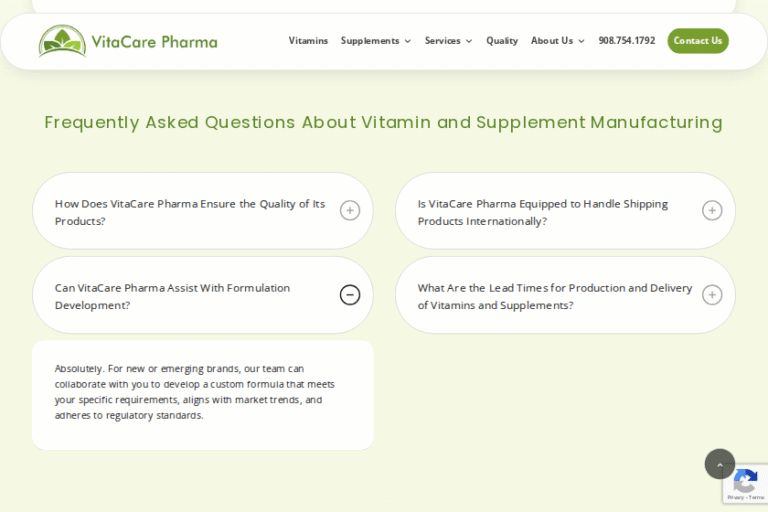The height and width of the screenshot is (512, 768).
Task: Open the Supplements dropdown menu
Action: (376, 41)
